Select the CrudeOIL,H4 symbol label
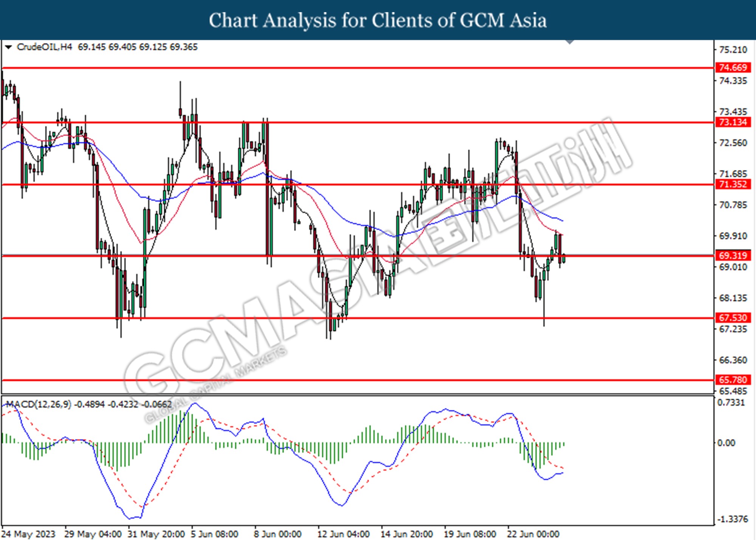The image size is (756, 540). click(44, 47)
